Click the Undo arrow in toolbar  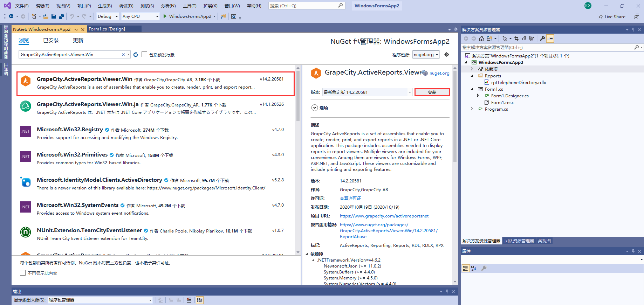[72, 16]
